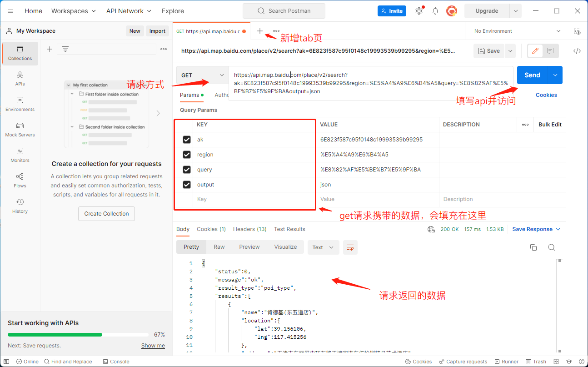Open Flows in the sidebar

(x=20, y=181)
